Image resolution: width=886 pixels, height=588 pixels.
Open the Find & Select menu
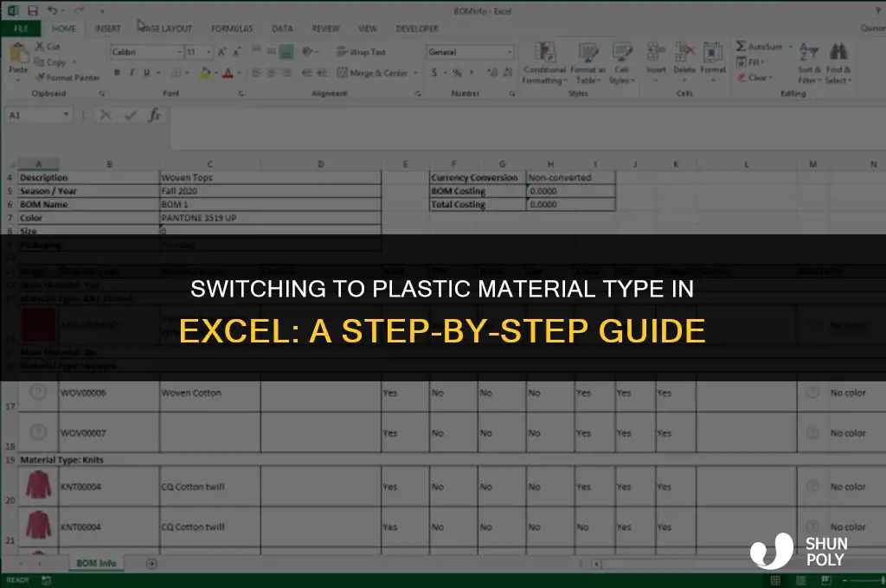pyautogui.click(x=838, y=63)
